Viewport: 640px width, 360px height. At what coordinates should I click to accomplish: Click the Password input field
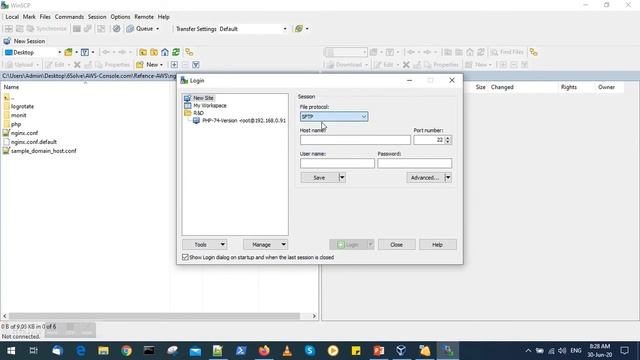tap(415, 163)
